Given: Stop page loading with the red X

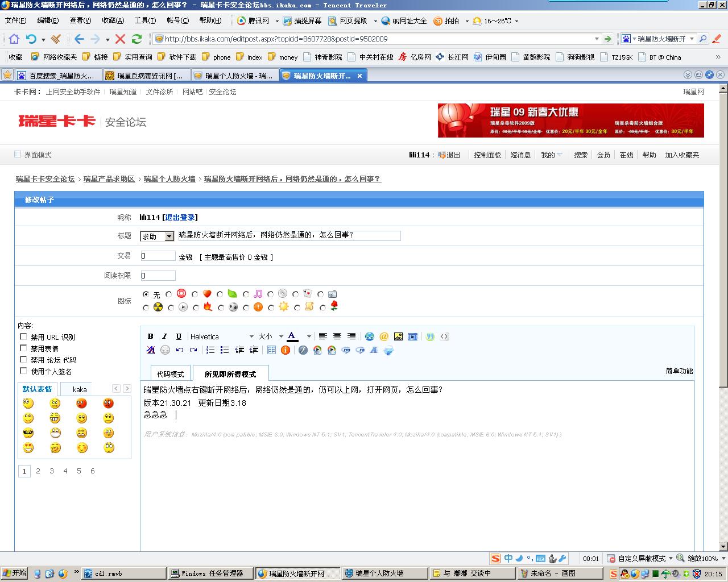Looking at the screenshot, I should (x=120, y=39).
